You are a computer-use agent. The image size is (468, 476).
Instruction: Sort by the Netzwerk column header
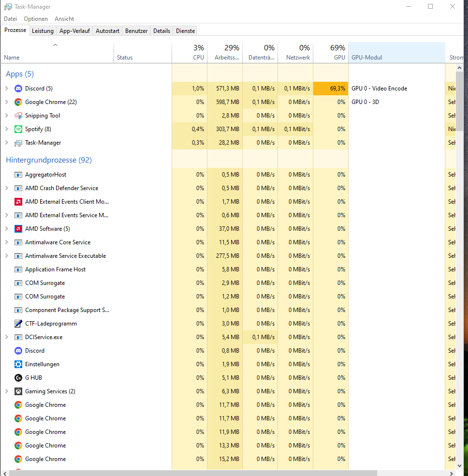pos(295,53)
